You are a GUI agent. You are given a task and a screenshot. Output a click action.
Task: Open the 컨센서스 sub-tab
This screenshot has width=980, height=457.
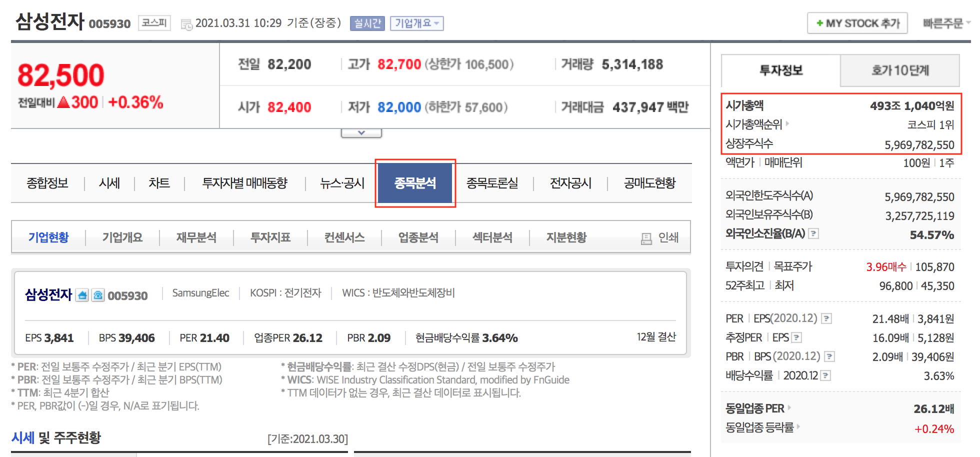click(344, 237)
